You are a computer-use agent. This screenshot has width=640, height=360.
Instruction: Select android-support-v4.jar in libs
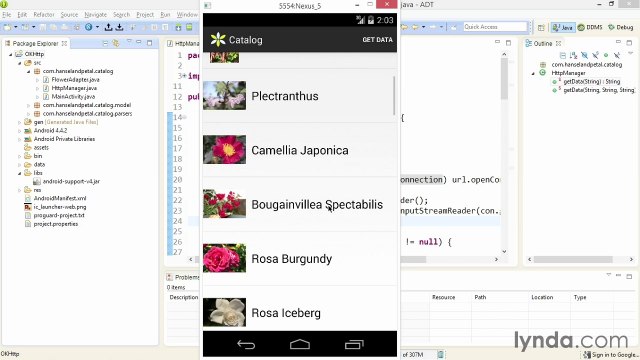click(71, 182)
